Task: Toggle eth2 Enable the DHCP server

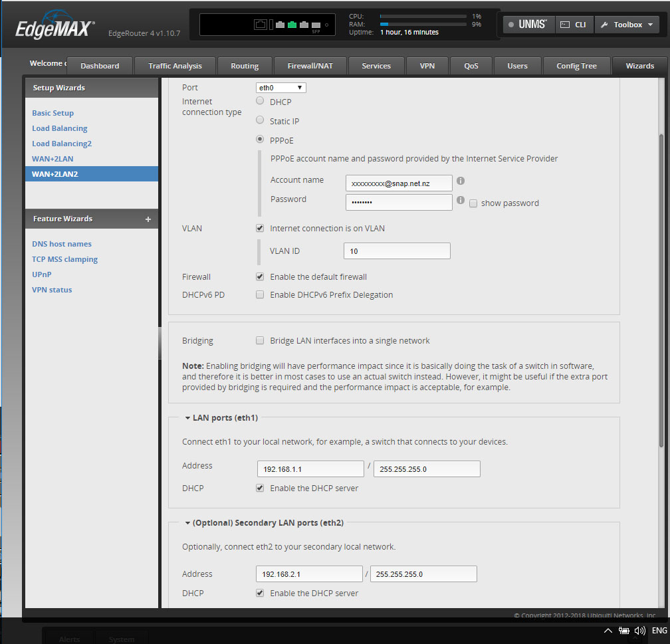Action: pyautogui.click(x=260, y=593)
